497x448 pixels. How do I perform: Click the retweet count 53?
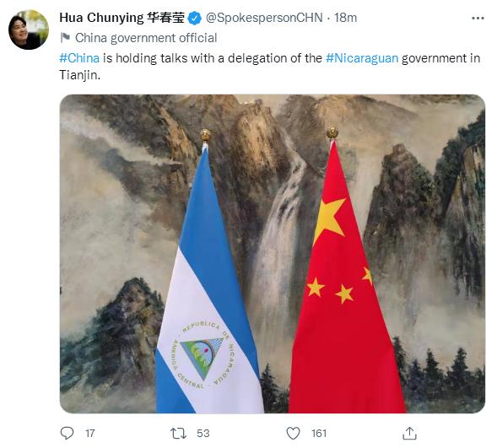click(203, 434)
